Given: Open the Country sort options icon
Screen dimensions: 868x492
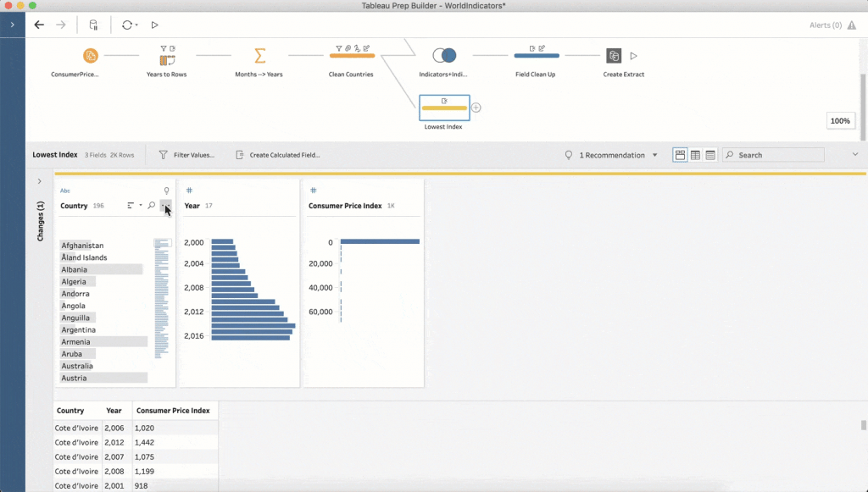Looking at the screenshot, I should [131, 206].
